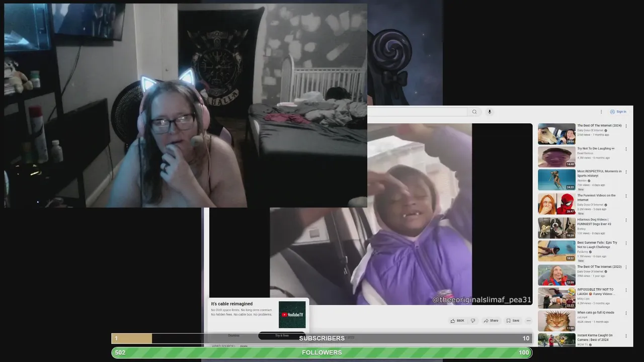
Task: Open IMPOSSIBLE TRY NOT TO LAUGH thumbnail
Action: click(556, 298)
